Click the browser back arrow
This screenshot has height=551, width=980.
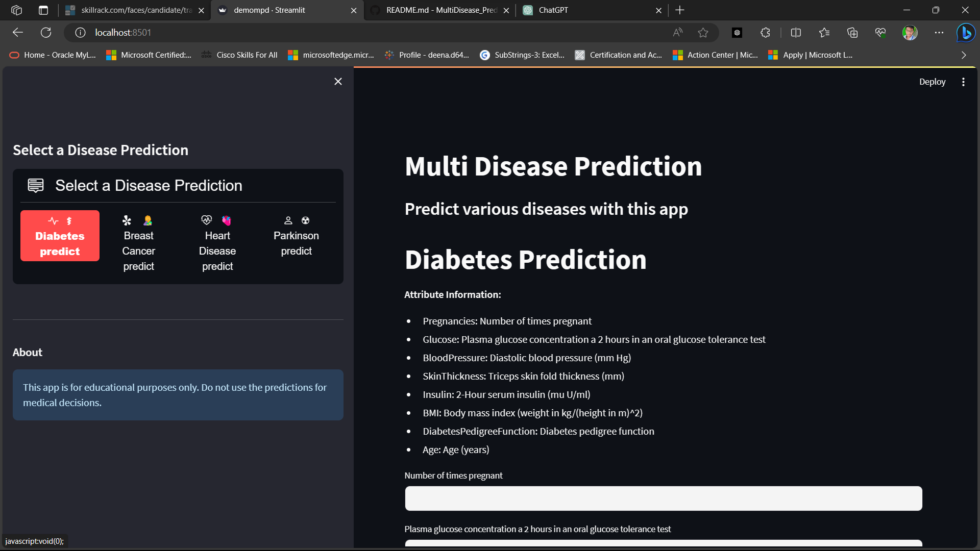[x=18, y=32]
